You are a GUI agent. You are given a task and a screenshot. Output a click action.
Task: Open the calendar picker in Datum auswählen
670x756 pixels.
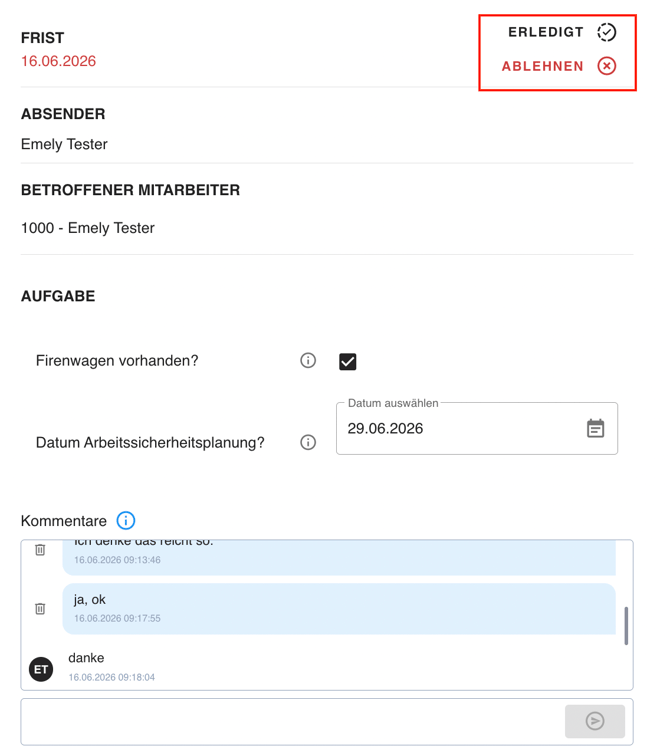point(595,428)
